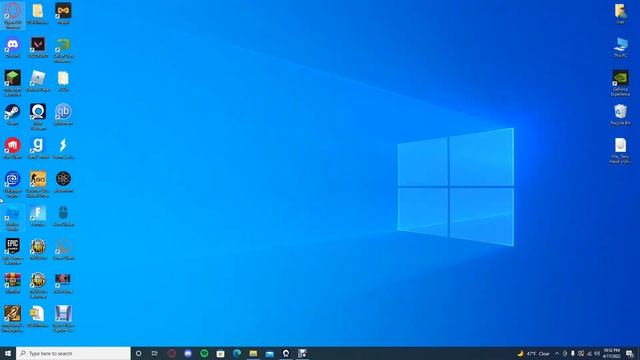
Task: Open the Epic Games Launcher desktop icon
Action: coord(13,251)
